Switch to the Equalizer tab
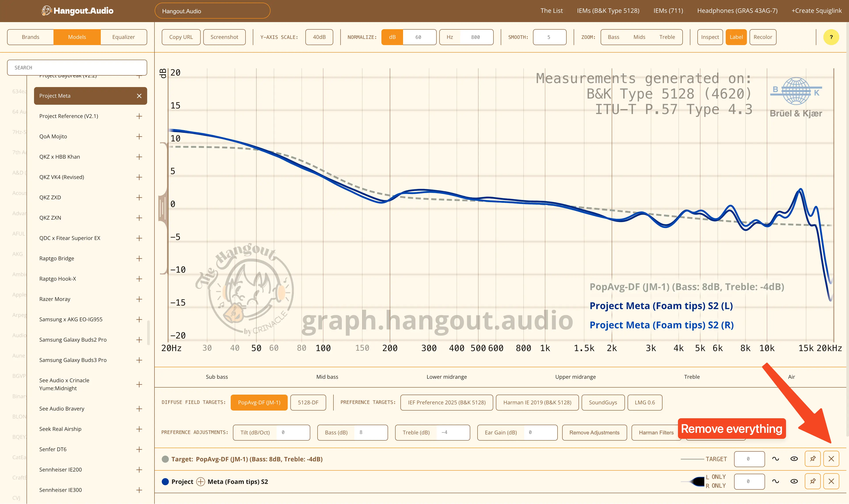Image resolution: width=849 pixels, height=504 pixels. point(123,37)
